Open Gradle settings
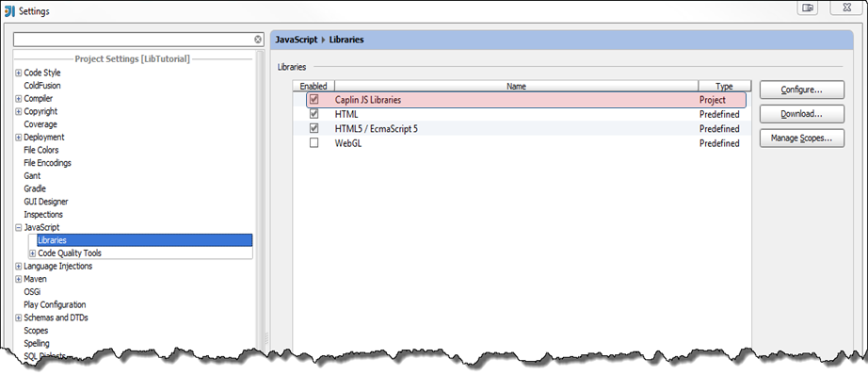Screen dimensions: 868x375 (35, 188)
